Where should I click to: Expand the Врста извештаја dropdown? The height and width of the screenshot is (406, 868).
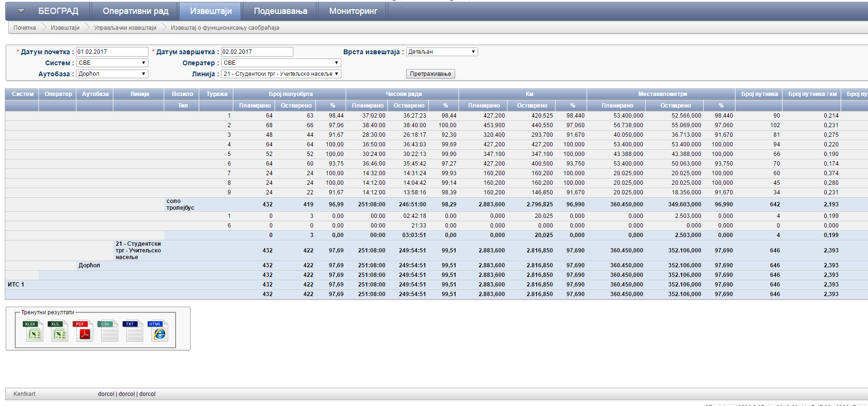coord(442,52)
